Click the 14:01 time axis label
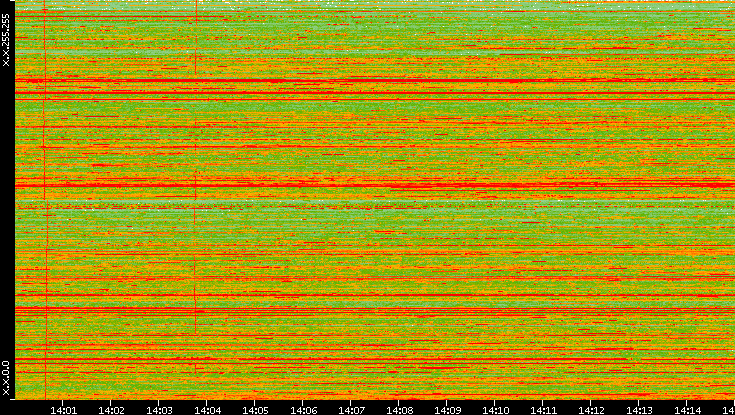Screen dimensions: 735x415 (63, 410)
